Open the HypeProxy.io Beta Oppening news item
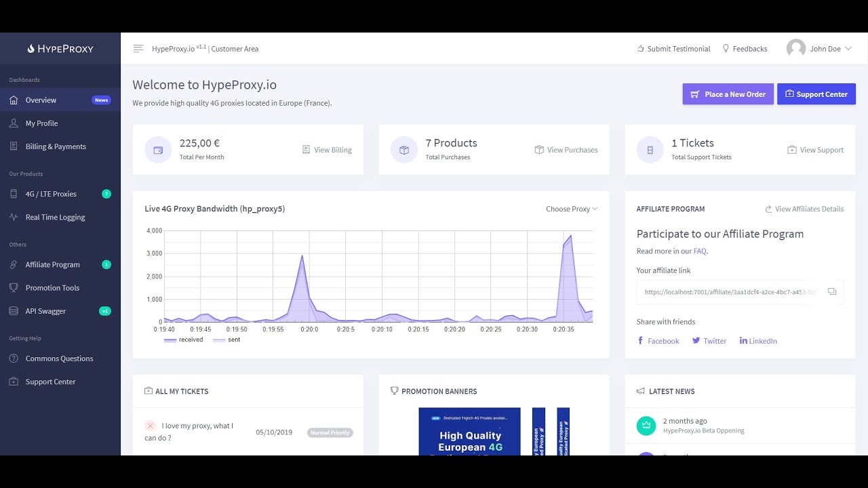The height and width of the screenshot is (488, 868). point(703,430)
